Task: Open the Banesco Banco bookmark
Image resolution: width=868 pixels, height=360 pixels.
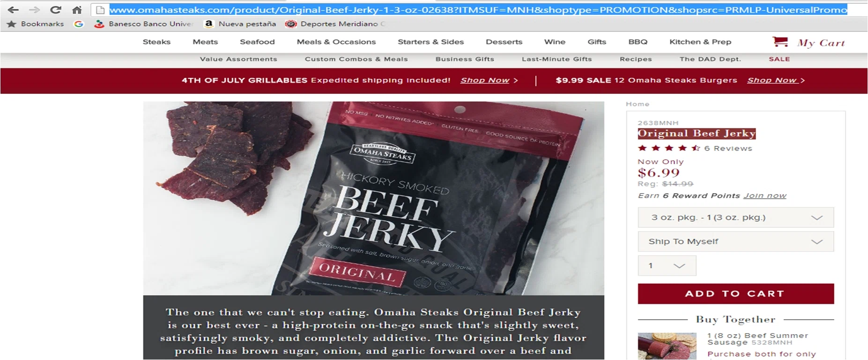Action: click(x=143, y=24)
